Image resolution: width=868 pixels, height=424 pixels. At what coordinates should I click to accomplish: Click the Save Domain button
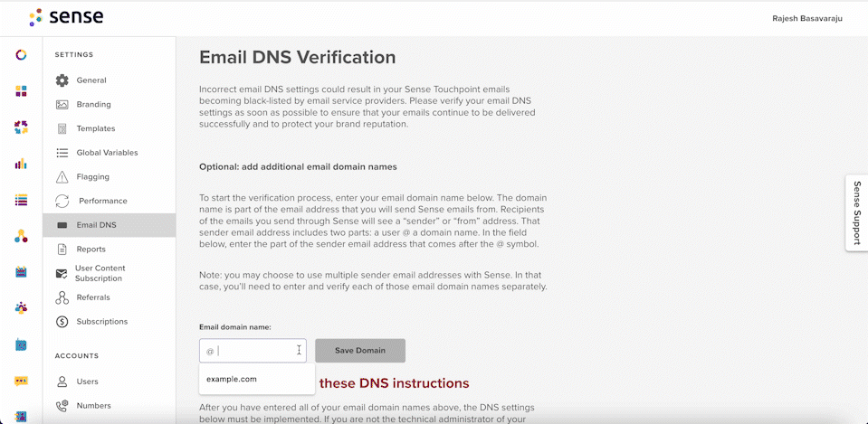(360, 351)
